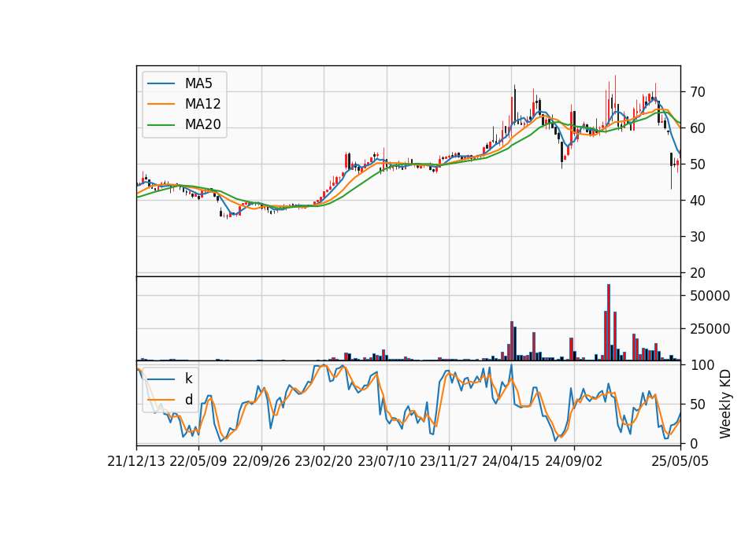Image resolution: width=756 pixels, height=543 pixels.
Task: Click the MA12 legend label
Action: click(x=202, y=104)
